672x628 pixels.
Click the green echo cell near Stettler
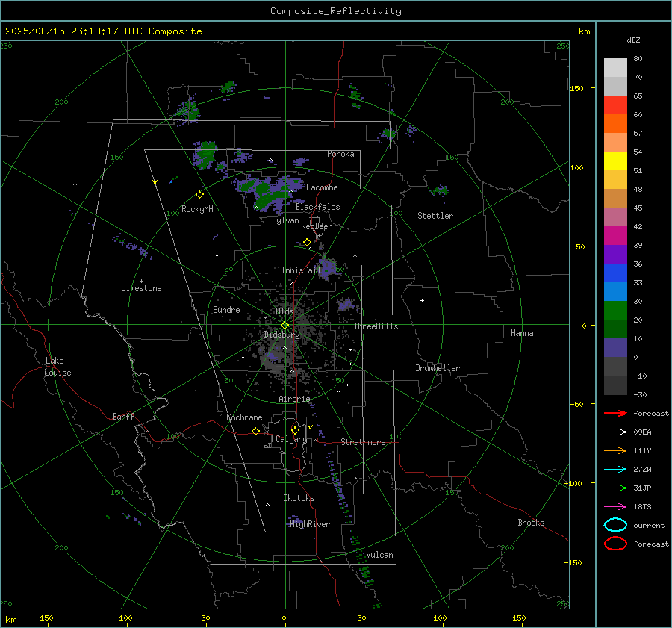coord(440,190)
